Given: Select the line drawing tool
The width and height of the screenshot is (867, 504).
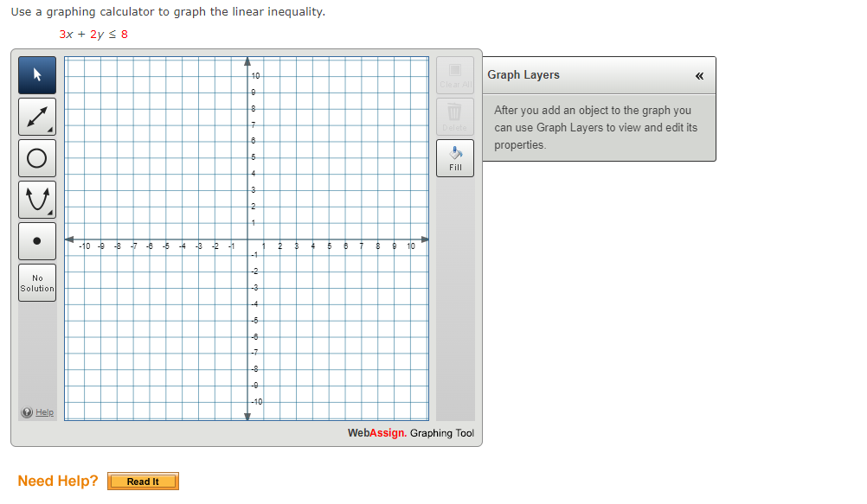Looking at the screenshot, I should tap(37, 117).
